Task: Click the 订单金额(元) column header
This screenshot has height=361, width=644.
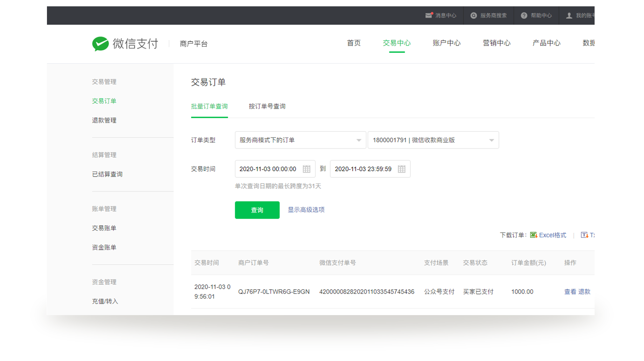Action: tap(529, 263)
